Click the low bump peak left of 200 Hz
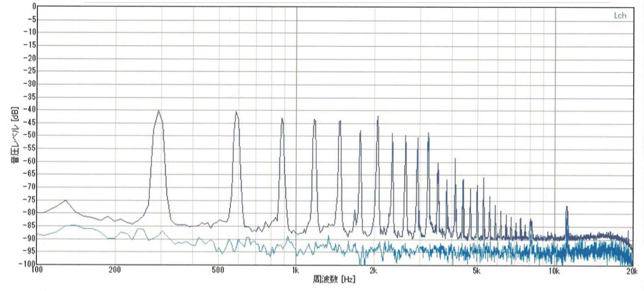Screen dimensions: 644x291 click(x=66, y=201)
